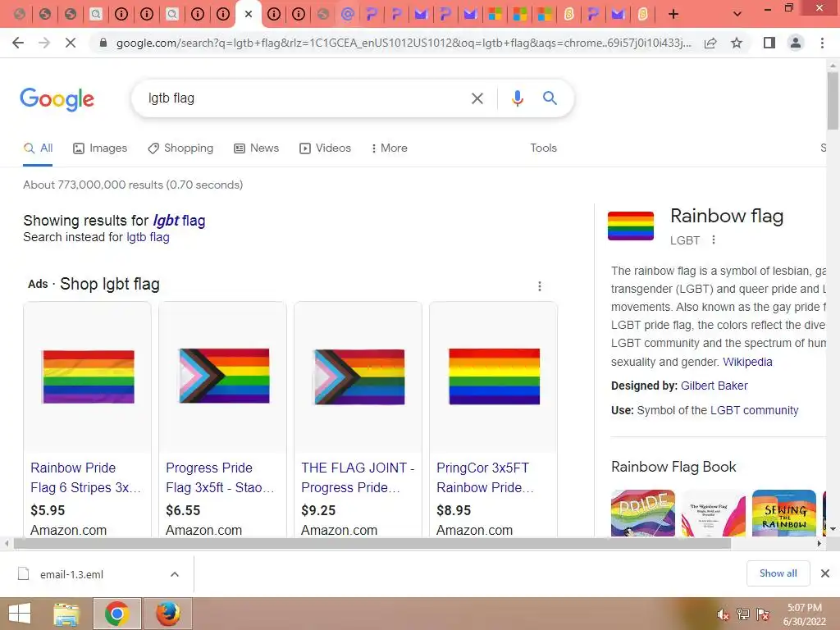Click the rainbow flag knowledge panel image
The width and height of the screenshot is (840, 630).
(x=631, y=226)
